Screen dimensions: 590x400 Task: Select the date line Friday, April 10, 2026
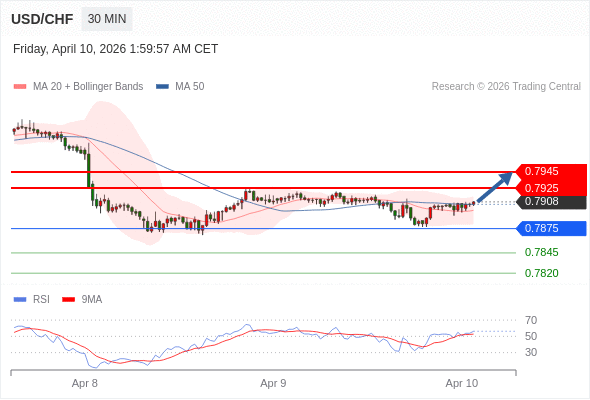pyautogui.click(x=116, y=49)
